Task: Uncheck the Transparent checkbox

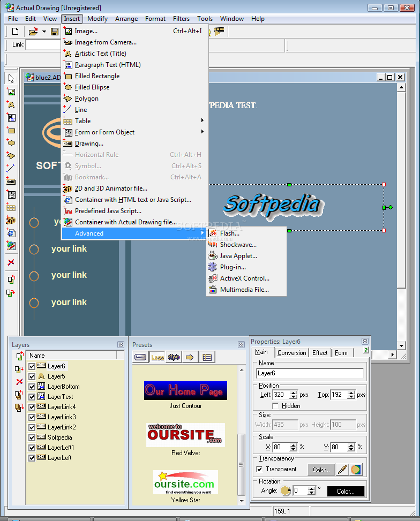Action: click(259, 469)
